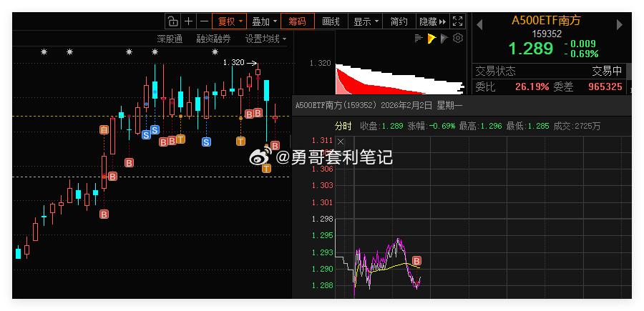Image resolution: width=644 pixels, height=311 pixels.
Task: Open 设置均线 moving average dropdown
Action: coord(265,39)
